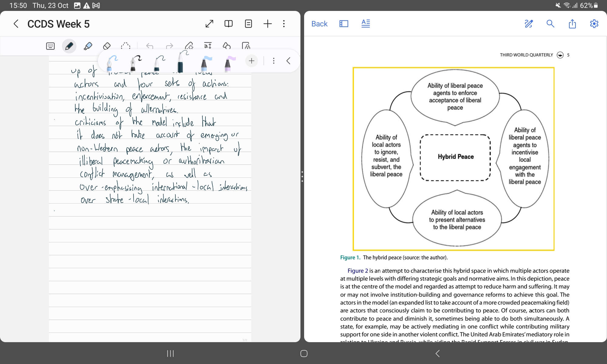This screenshot has width=607, height=364.
Task: Open the note's three-dot menu
Action: coord(284,24)
